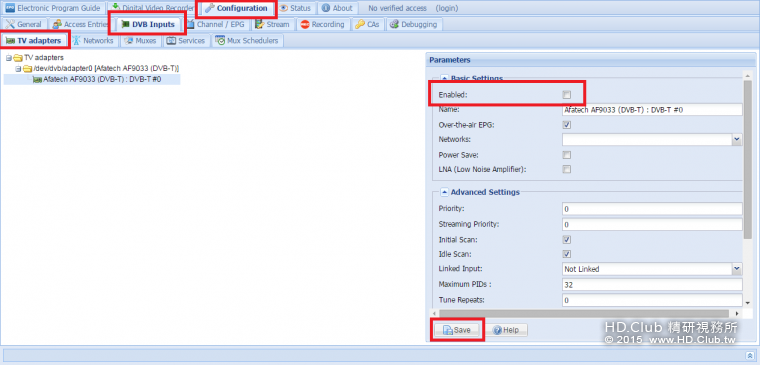Open the Networks dropdown list

[x=737, y=140]
